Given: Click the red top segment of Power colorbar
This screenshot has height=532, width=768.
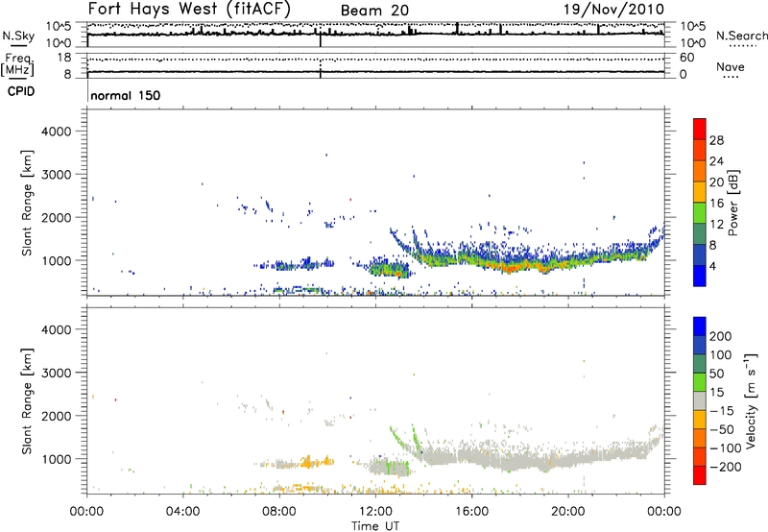Looking at the screenshot, I should pos(700,129).
